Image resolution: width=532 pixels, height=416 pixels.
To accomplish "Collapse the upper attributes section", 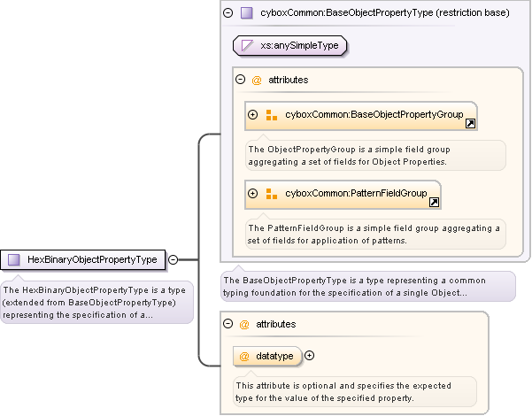I will (240, 80).
